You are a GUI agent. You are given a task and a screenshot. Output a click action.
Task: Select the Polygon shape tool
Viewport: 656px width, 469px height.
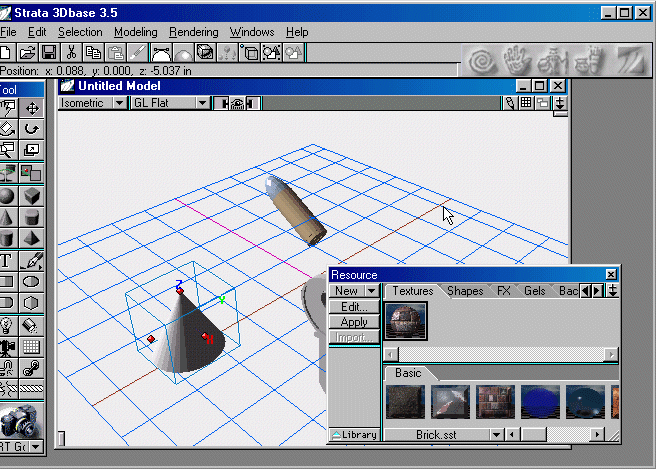(x=32, y=302)
